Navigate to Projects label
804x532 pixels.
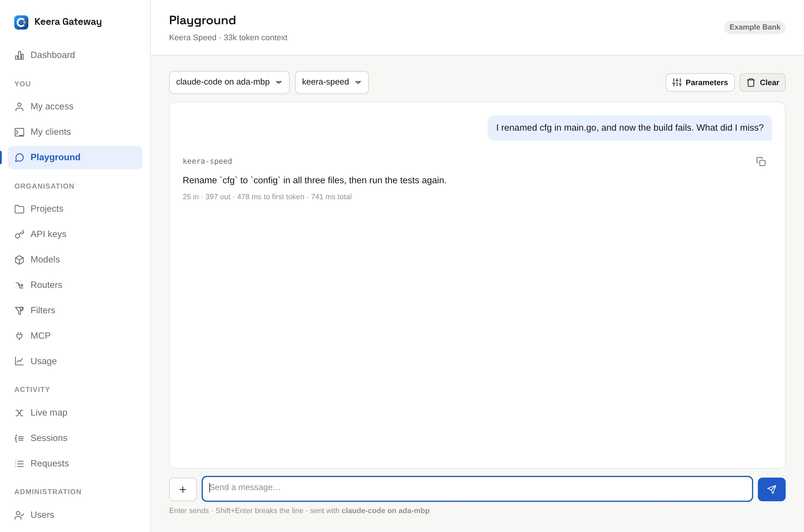tap(47, 209)
